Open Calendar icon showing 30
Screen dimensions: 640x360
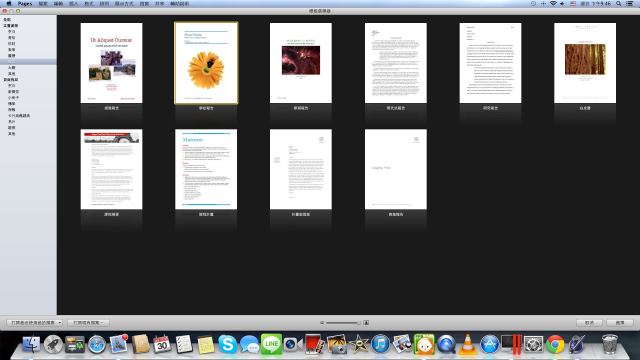pyautogui.click(x=162, y=344)
